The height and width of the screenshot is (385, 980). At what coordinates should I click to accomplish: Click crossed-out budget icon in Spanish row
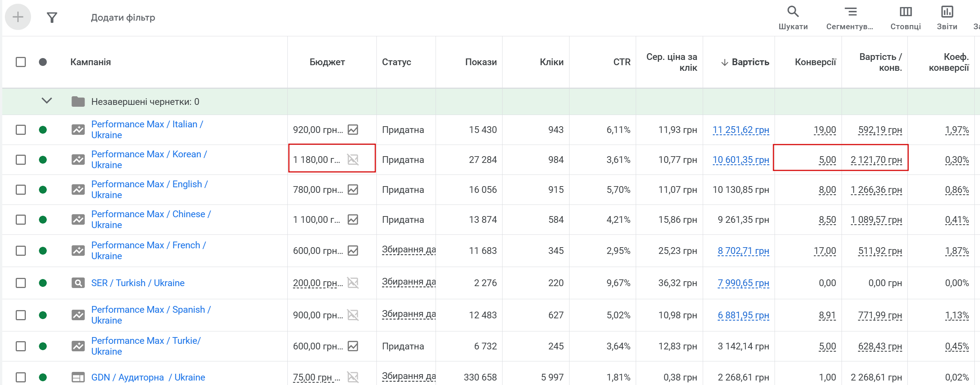pos(352,315)
